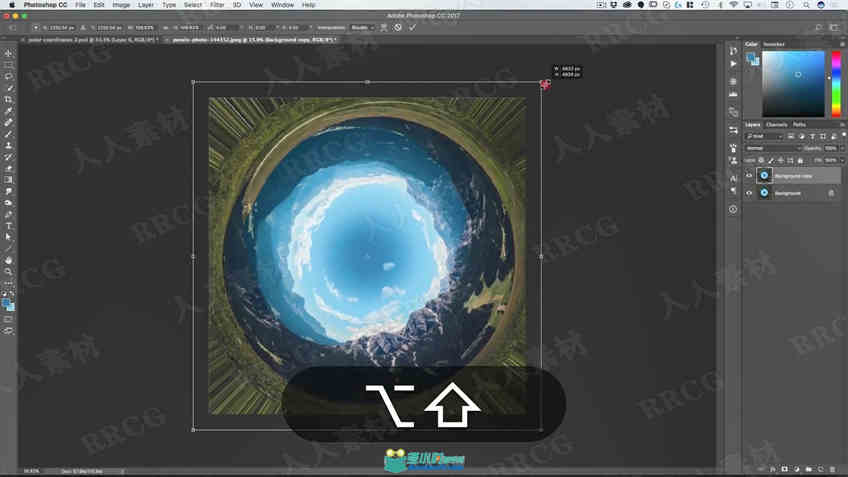
Task: Switch to the Channels tab
Action: coord(777,125)
